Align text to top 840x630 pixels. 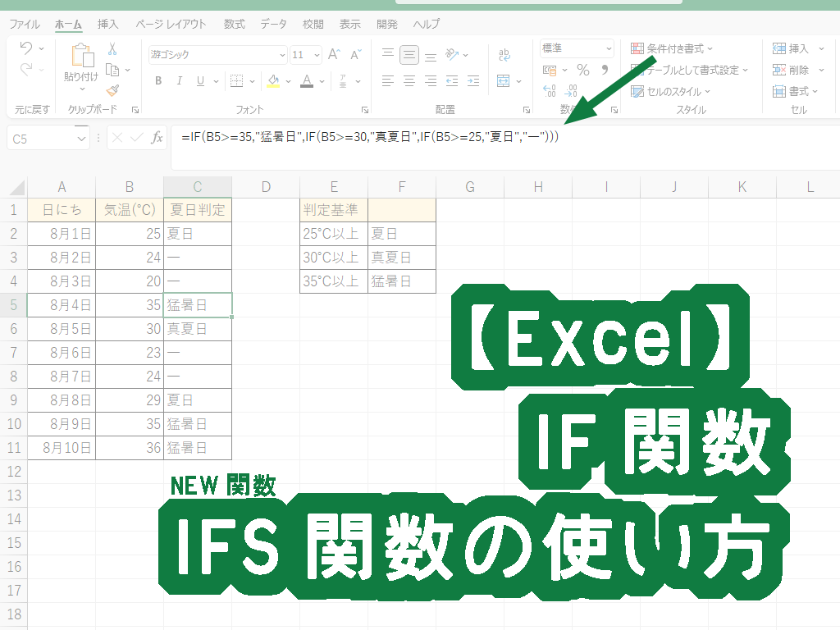tap(388, 54)
